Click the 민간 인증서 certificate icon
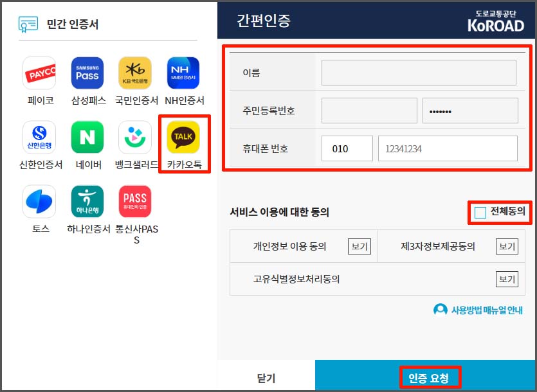 click(28, 24)
